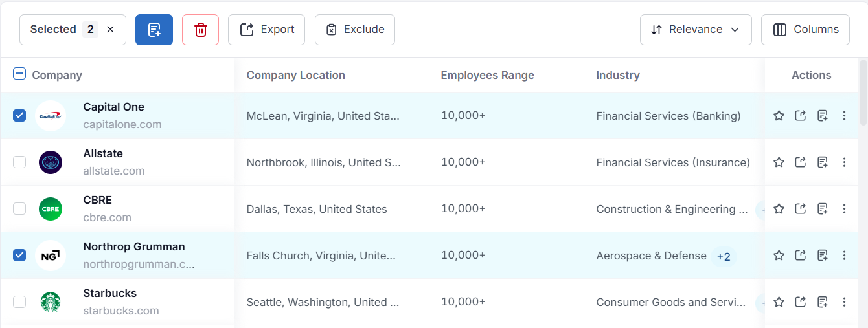The image size is (868, 328).
Task: Open the Columns chooser
Action: coord(805,30)
